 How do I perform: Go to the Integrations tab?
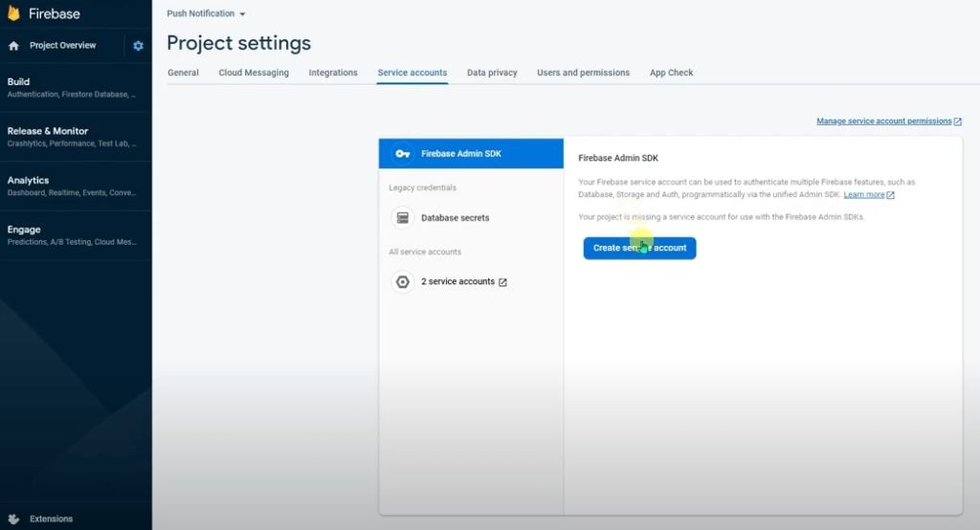point(333,73)
